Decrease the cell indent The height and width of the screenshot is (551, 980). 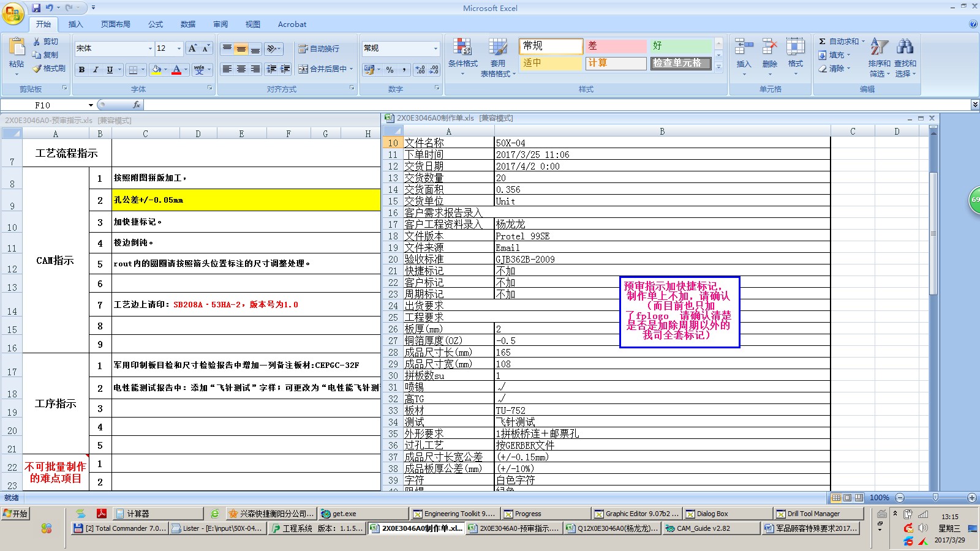(271, 69)
